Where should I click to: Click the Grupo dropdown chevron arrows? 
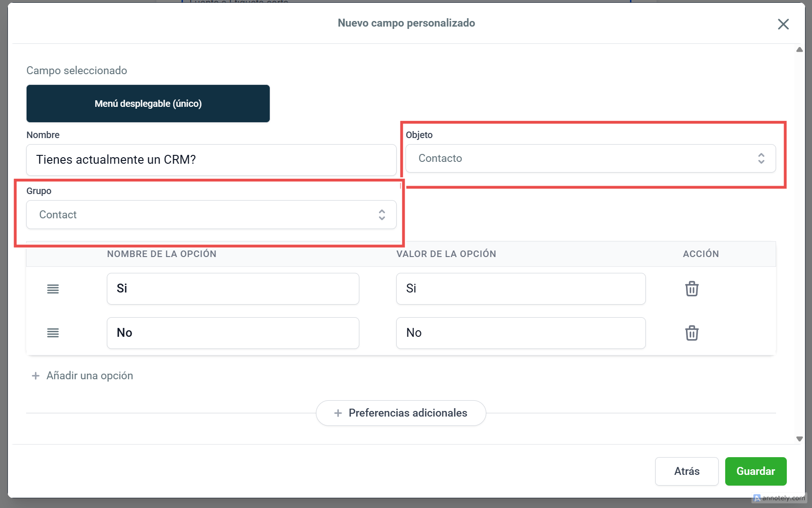(x=382, y=215)
